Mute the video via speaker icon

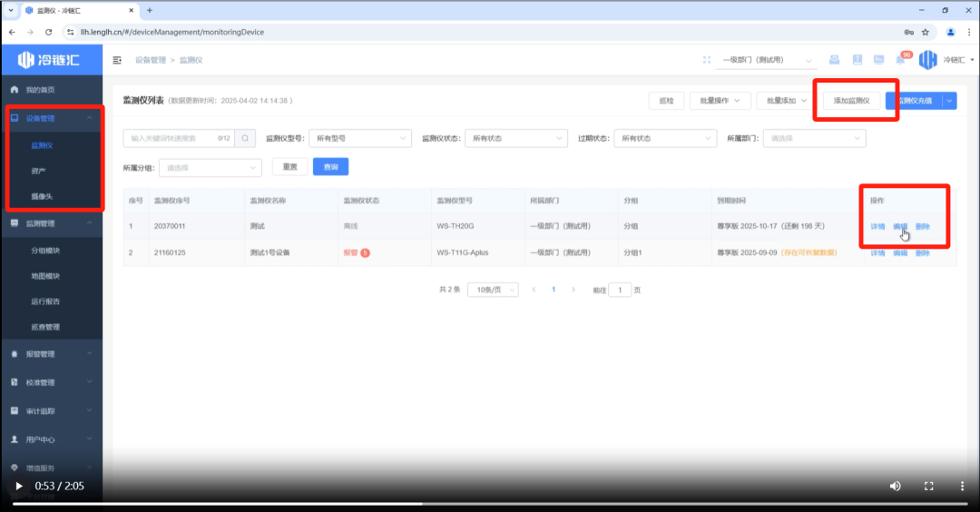895,486
